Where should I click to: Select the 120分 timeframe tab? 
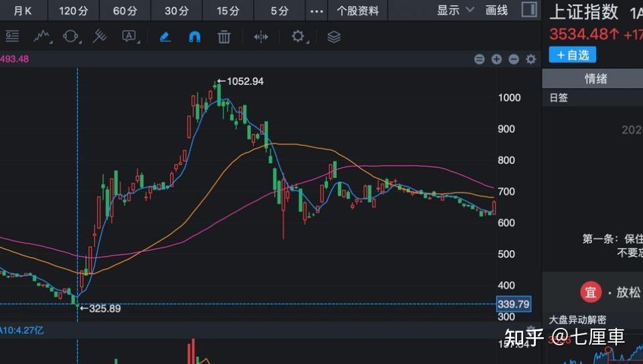(74, 11)
